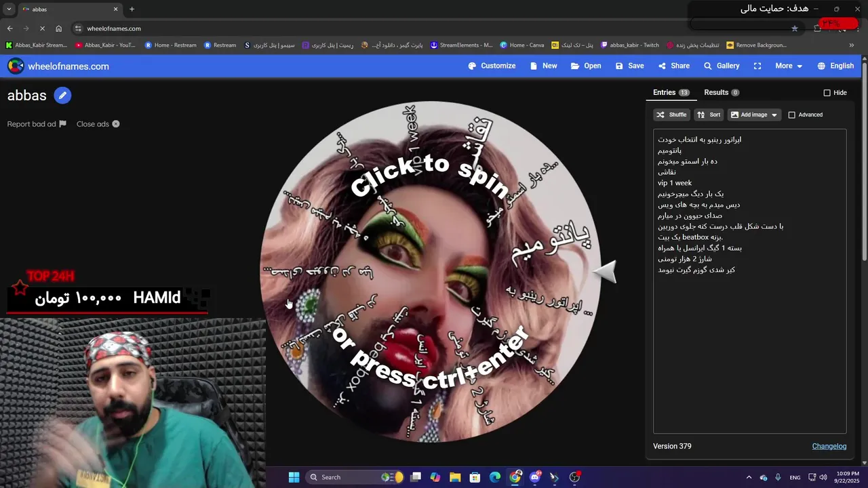Open abbas_kabir - Twitch bookmark
This screenshot has height=488, width=868.
tap(630, 45)
